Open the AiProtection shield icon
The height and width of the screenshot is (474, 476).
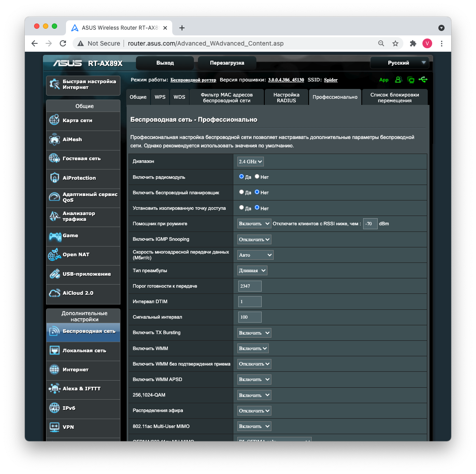pos(54,177)
